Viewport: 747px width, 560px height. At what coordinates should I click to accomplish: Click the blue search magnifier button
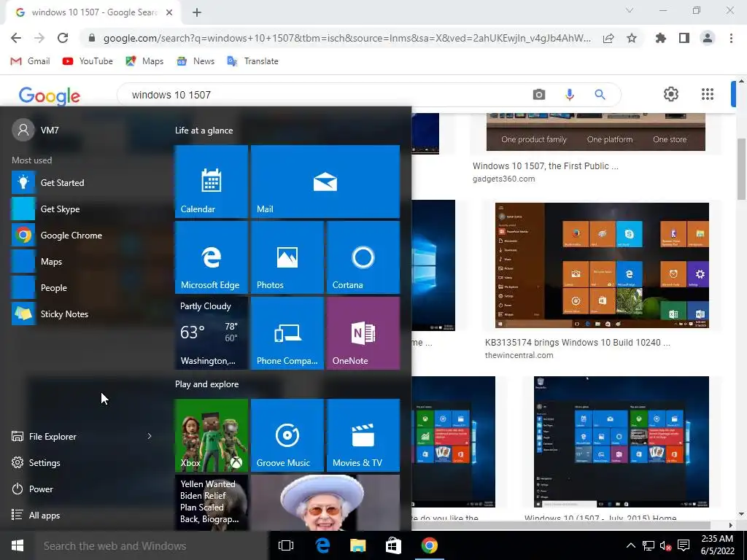click(x=600, y=94)
